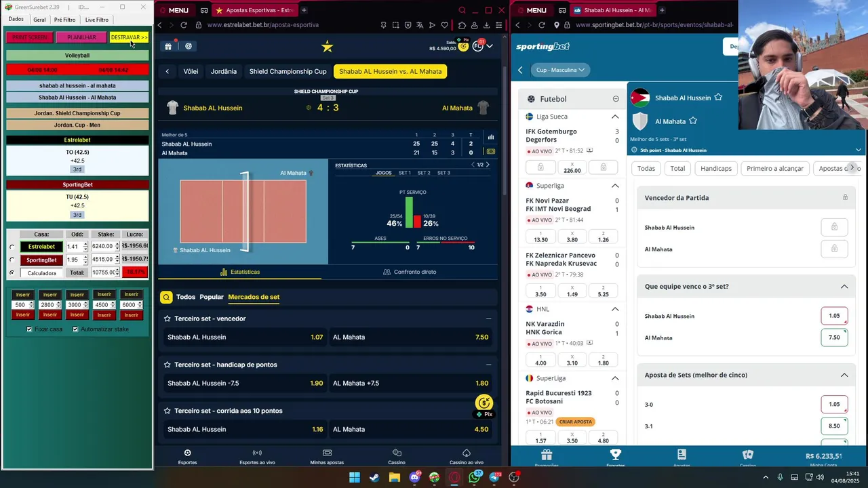This screenshot has height=488, width=868.
Task: Open the extensions cube icon in Estrelabet browser
Action: [x=462, y=25]
